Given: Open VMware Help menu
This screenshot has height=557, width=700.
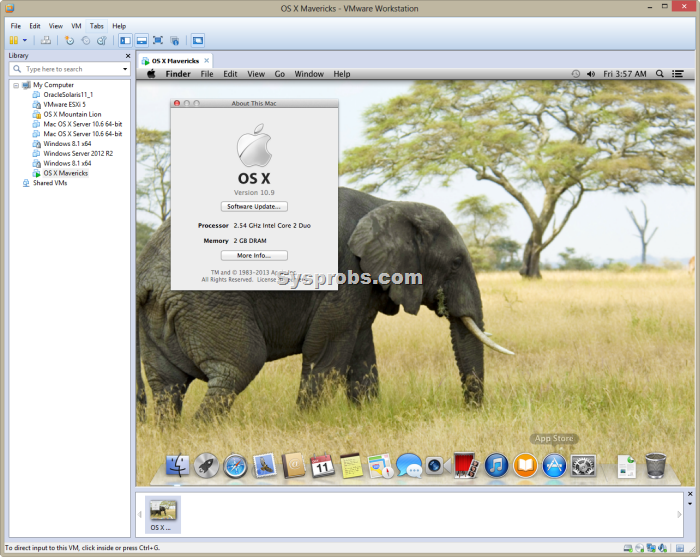Looking at the screenshot, I should [119, 26].
